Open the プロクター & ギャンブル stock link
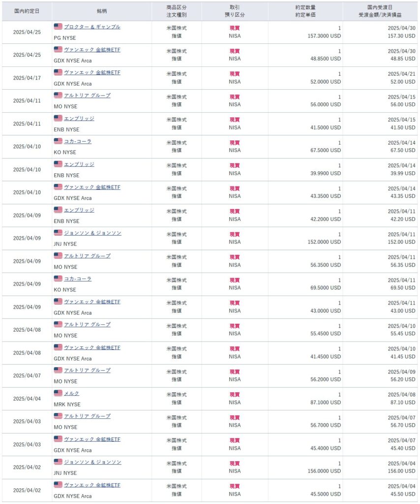The image size is (420, 504). pyautogui.click(x=92, y=27)
